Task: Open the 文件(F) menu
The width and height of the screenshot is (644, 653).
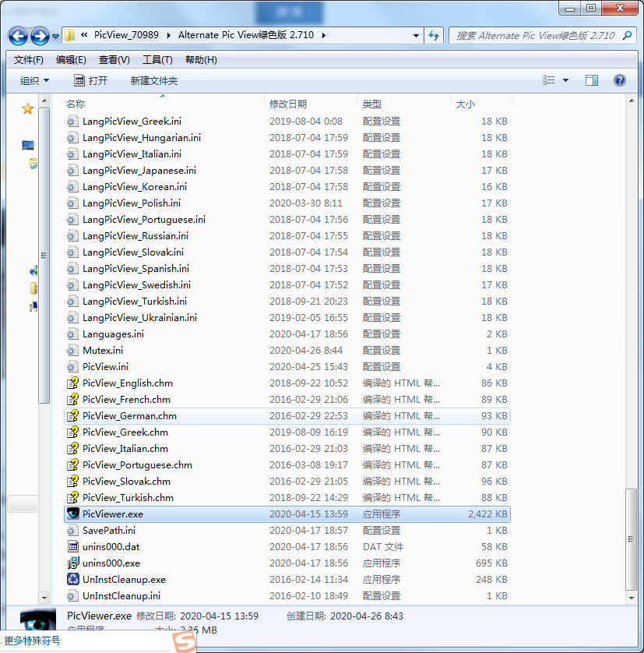Action: pyautogui.click(x=29, y=60)
